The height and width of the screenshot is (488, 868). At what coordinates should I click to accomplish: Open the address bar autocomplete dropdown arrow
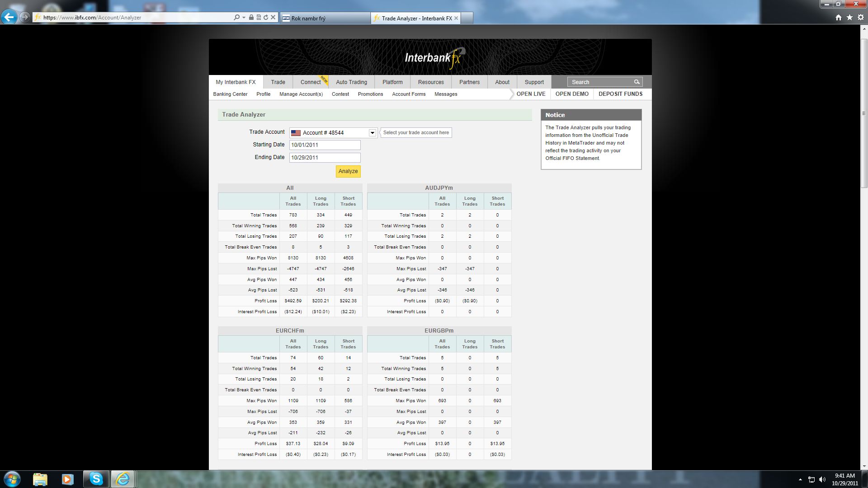point(244,17)
